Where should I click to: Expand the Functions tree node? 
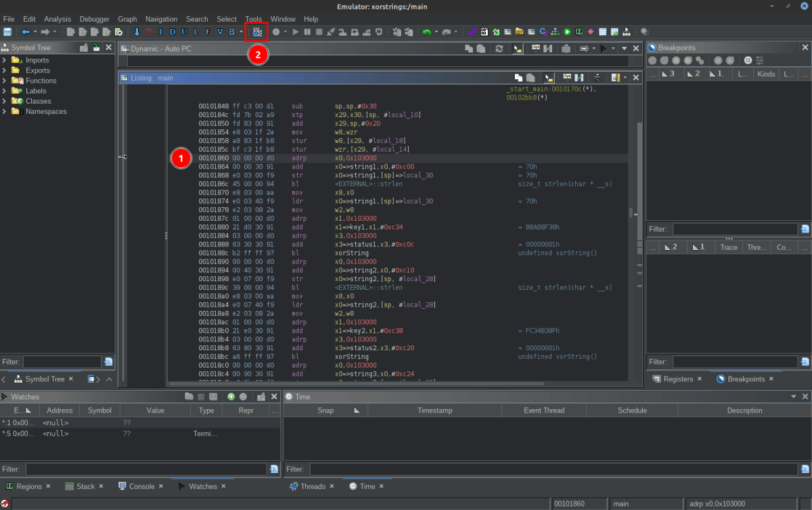(x=5, y=81)
